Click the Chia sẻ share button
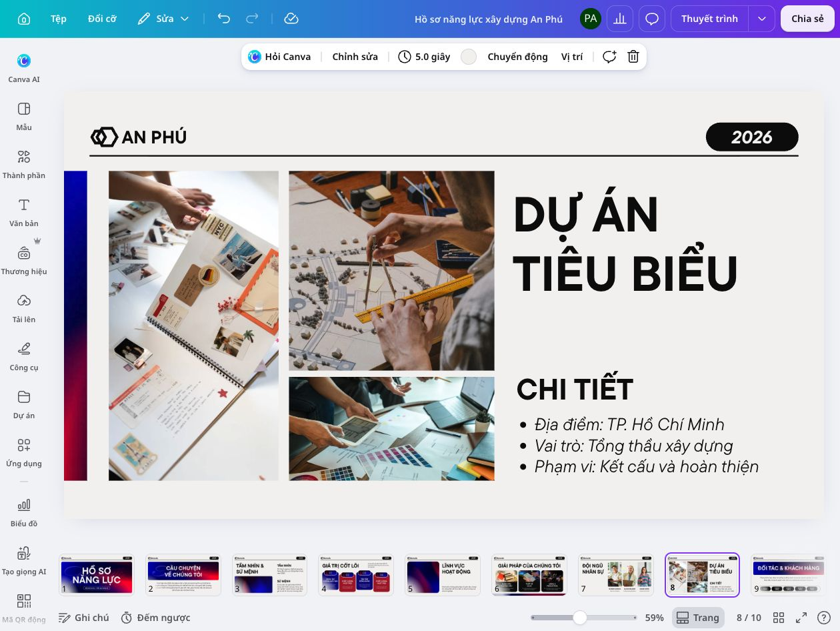This screenshot has width=840, height=631. (807, 19)
